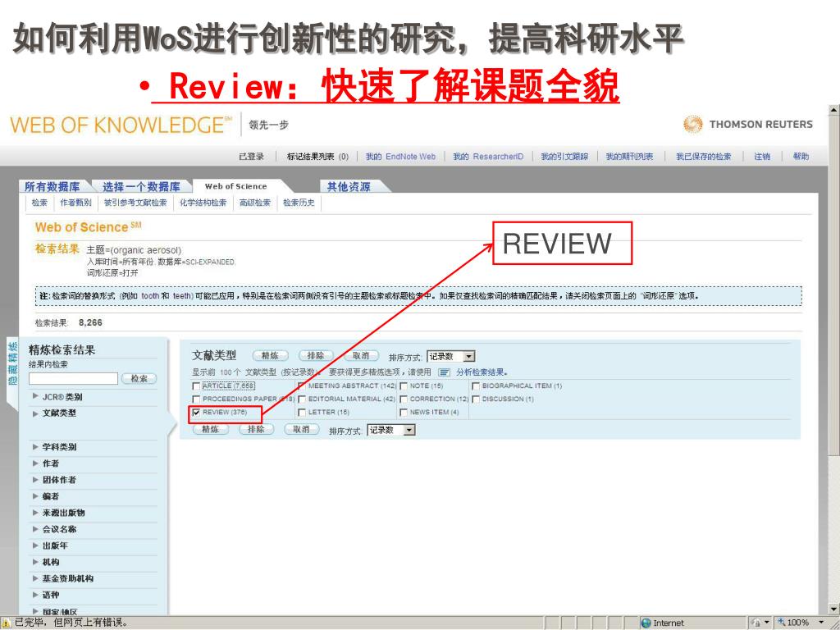This screenshot has width=840, height=630.
Task: Switch to the 其他资源 tab
Action: coord(349,186)
